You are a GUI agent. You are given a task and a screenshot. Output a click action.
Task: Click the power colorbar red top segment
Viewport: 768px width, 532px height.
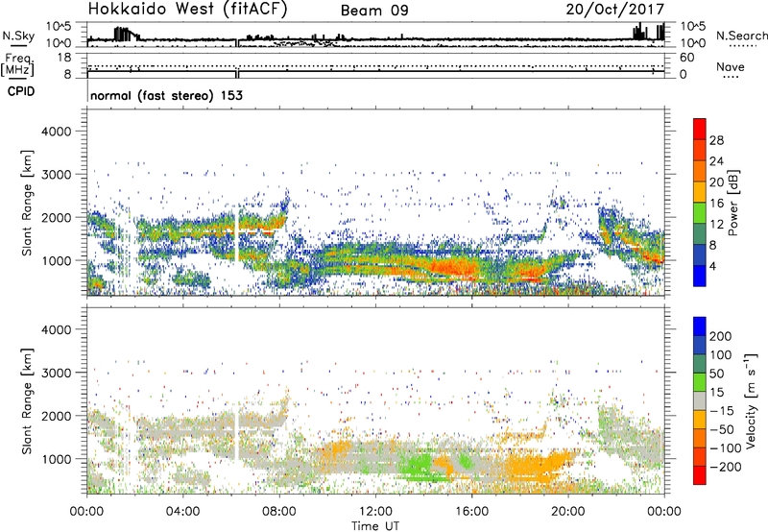click(700, 129)
